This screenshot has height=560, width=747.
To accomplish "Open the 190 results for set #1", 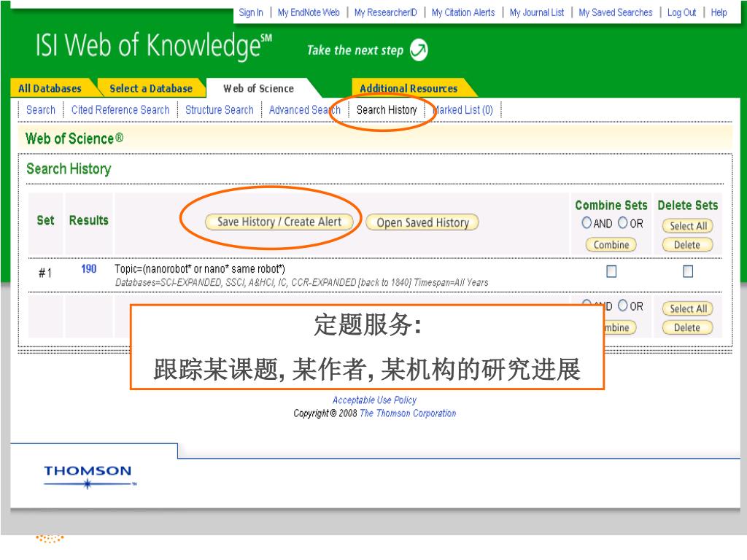I will [x=88, y=269].
